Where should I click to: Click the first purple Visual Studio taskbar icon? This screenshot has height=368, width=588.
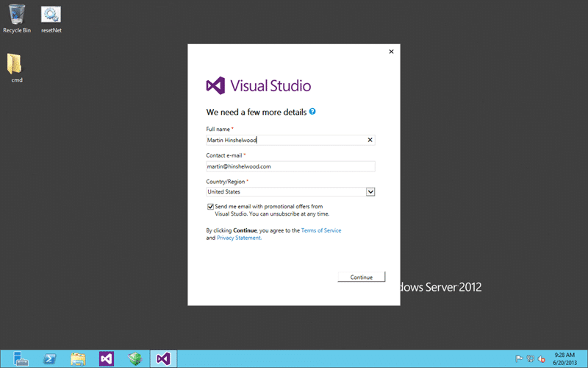(x=107, y=359)
